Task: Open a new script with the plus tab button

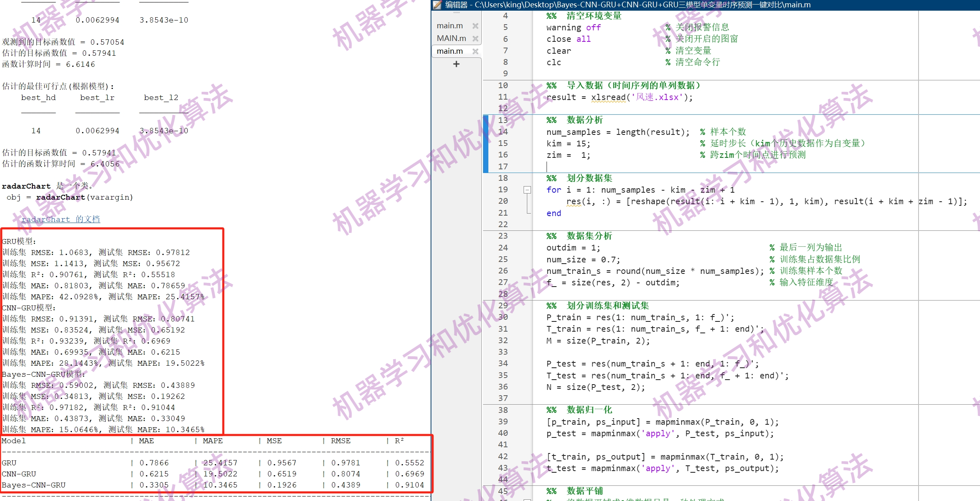Action: [x=456, y=64]
